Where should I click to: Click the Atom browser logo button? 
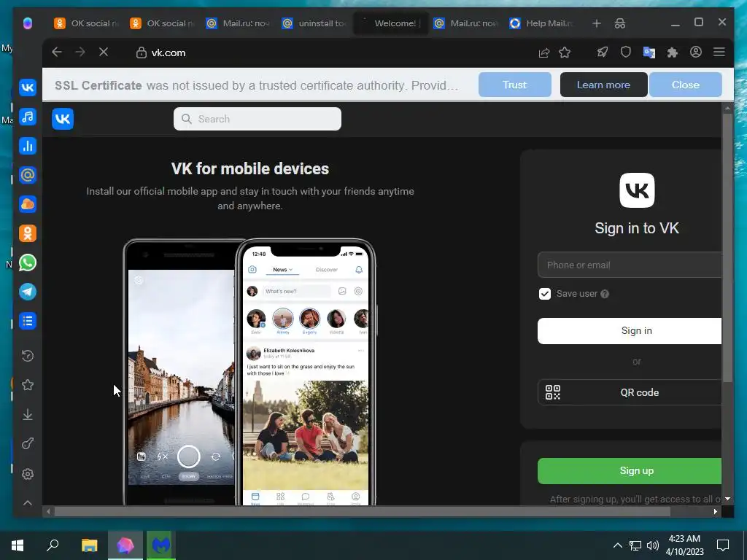[28, 23]
